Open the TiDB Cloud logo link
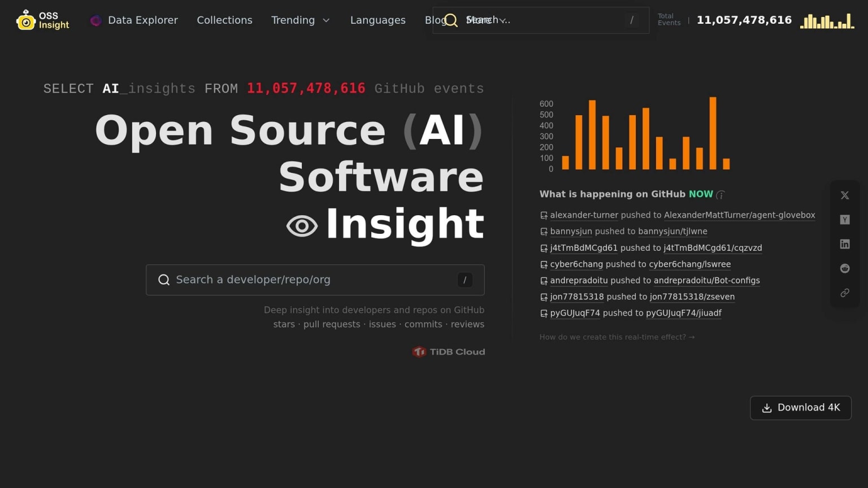This screenshot has width=868, height=488. coord(449,352)
